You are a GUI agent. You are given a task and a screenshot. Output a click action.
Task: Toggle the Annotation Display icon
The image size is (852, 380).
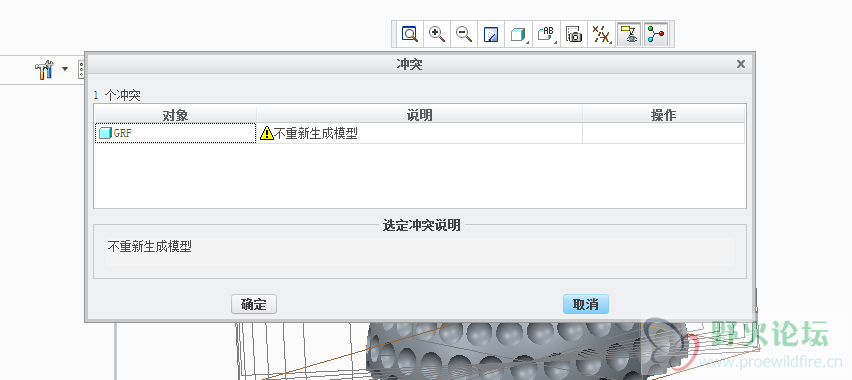tap(629, 35)
